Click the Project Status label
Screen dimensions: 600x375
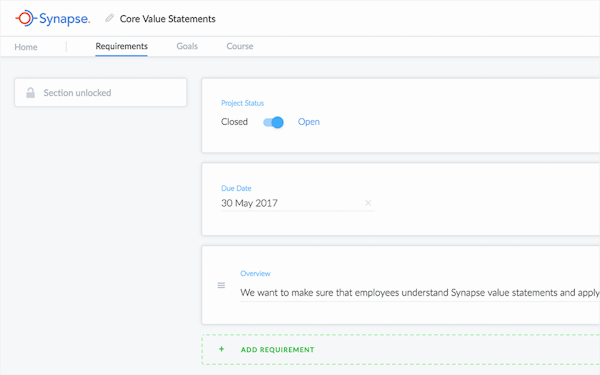[x=242, y=103]
